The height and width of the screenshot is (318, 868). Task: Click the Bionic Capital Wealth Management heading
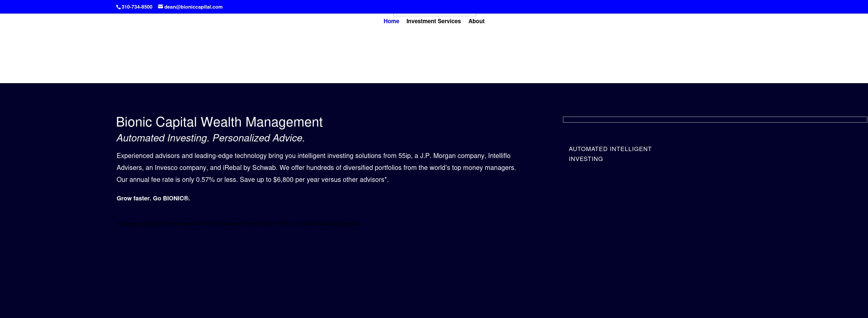point(219,122)
